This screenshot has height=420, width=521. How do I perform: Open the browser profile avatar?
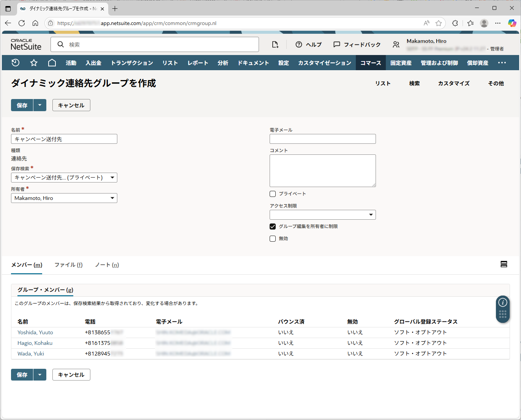click(x=484, y=23)
